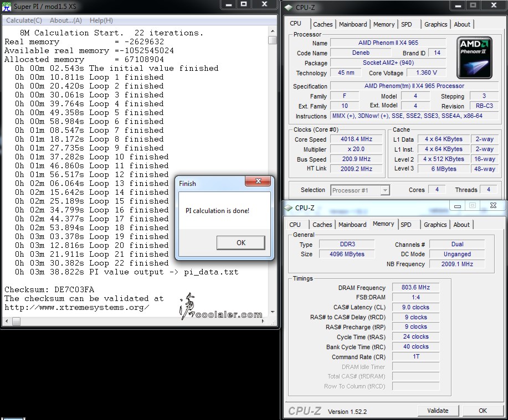Click the Package value 'Socket AM2+ (940)'
508x420 pixels.
388,63
